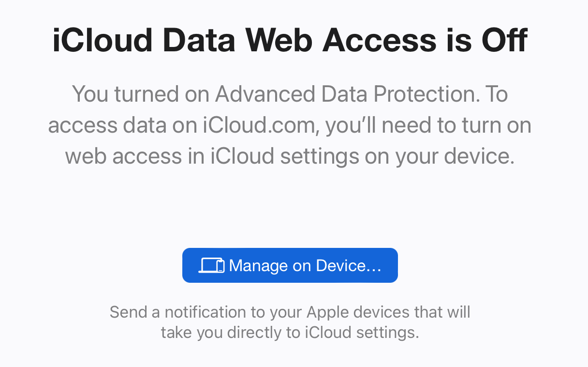This screenshot has width=588, height=367.
Task: Click the "Manage on Device…" label text
Action: click(x=305, y=265)
